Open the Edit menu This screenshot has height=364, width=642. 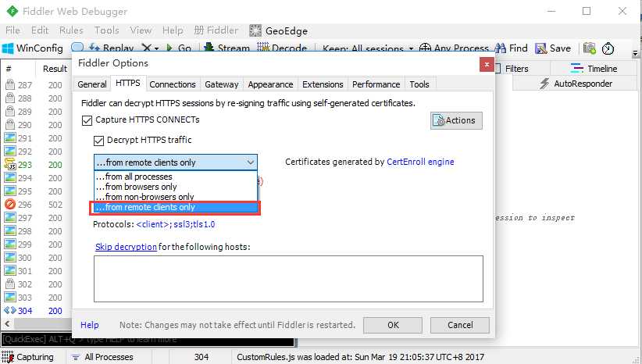pos(40,30)
